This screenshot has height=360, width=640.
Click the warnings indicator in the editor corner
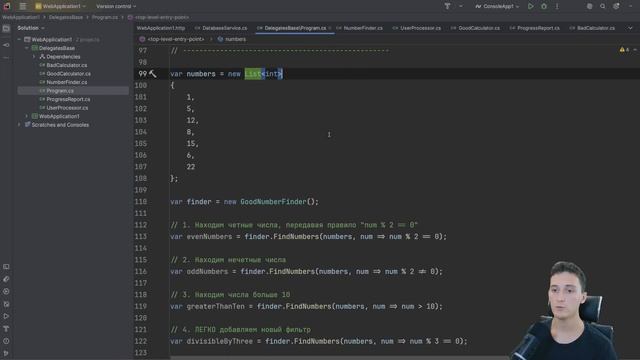coord(624,50)
